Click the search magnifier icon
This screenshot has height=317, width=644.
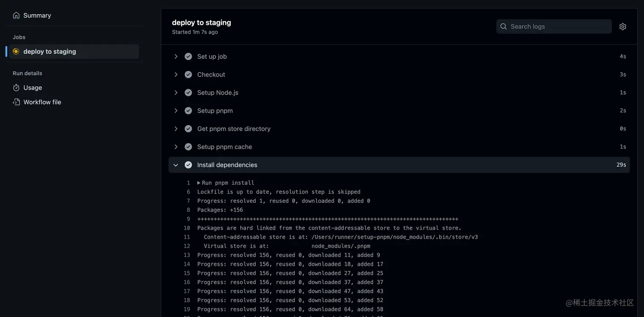click(503, 26)
